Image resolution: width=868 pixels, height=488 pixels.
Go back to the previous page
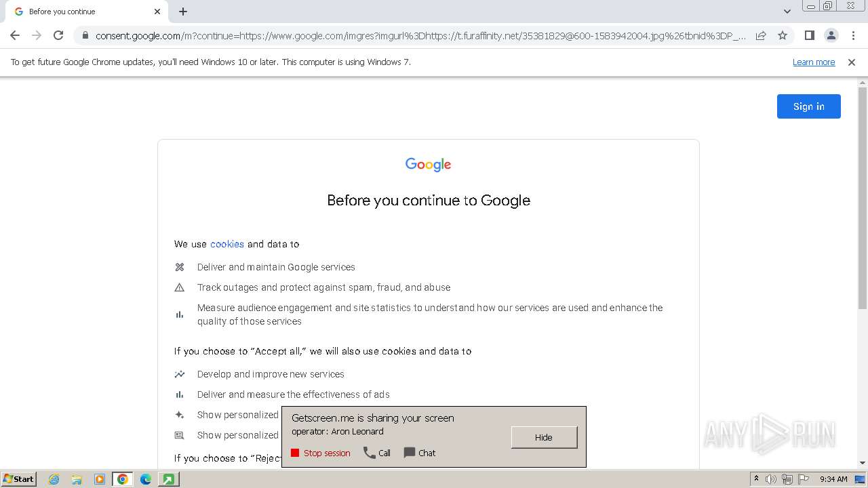pos(15,35)
